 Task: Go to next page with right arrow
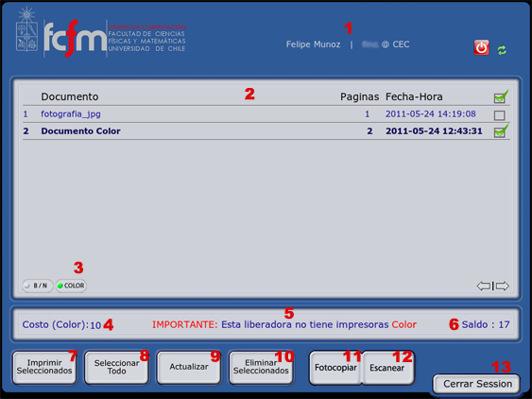502,286
